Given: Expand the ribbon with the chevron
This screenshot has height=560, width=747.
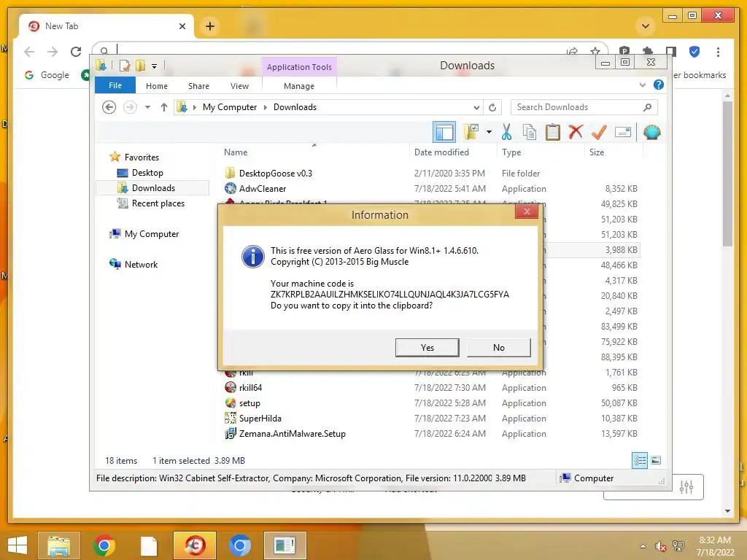Looking at the screenshot, I should point(642,85).
